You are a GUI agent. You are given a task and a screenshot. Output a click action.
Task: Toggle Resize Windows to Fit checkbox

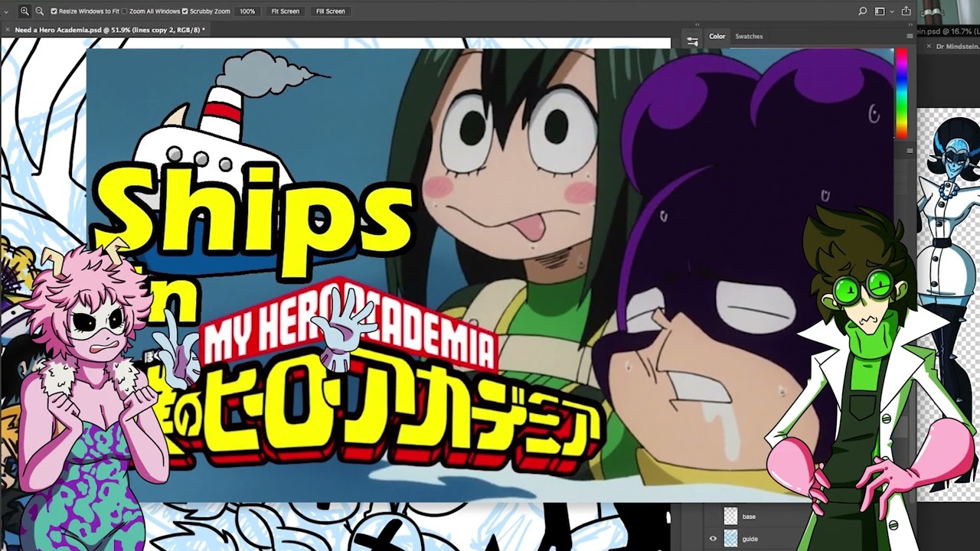(x=54, y=11)
